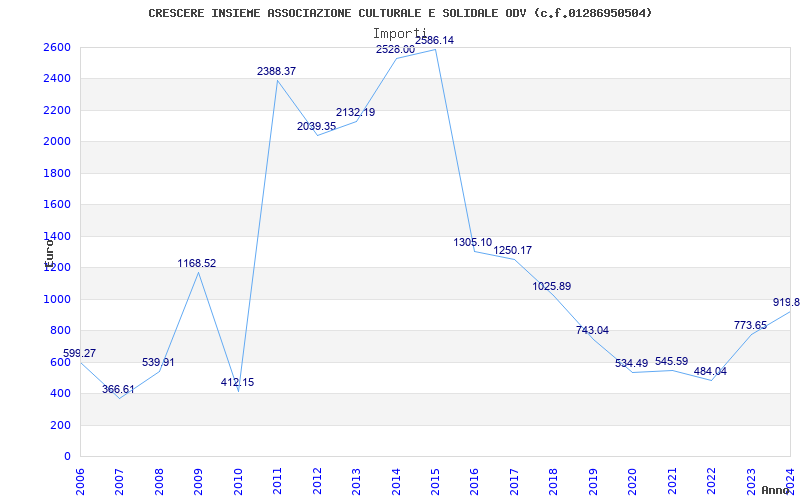
Task: Click the 484.04 data label
Action: (710, 371)
